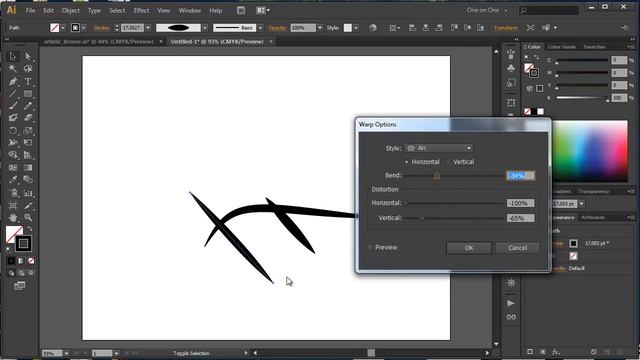
Task: Open the stroke color dropdown in control bar
Action: [84, 28]
